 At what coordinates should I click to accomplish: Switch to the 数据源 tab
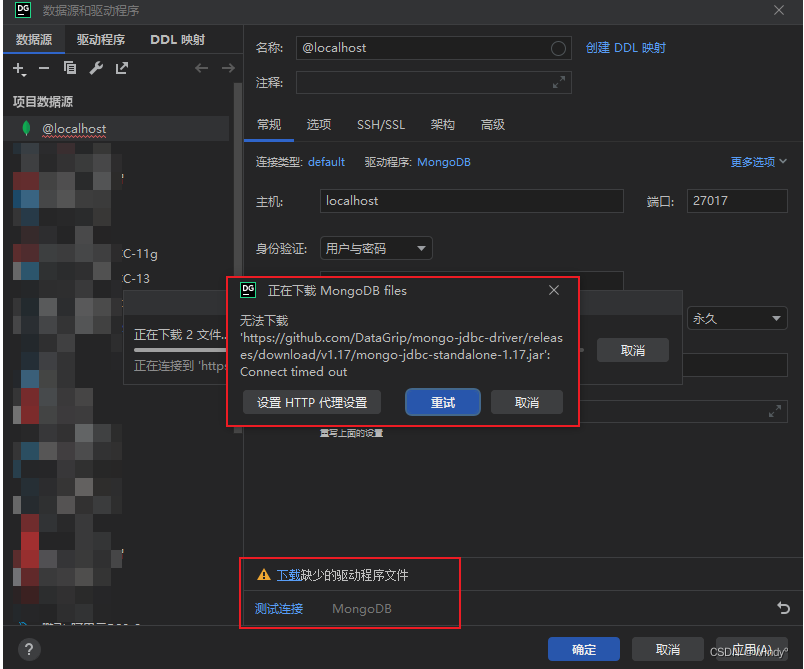coord(34,39)
